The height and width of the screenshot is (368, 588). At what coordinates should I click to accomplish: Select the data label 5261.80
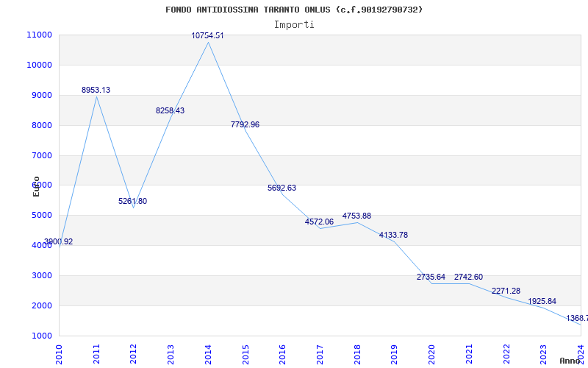point(133,201)
